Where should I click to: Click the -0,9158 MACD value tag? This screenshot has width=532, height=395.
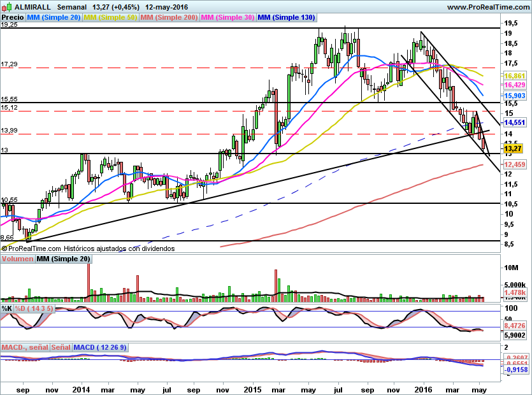coord(516,370)
